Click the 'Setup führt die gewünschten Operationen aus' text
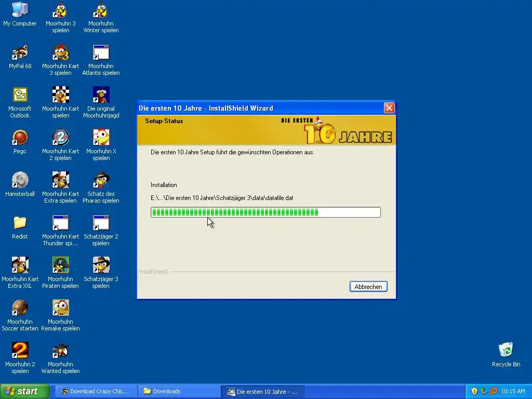Screen dimensions: 532x399 point(232,152)
